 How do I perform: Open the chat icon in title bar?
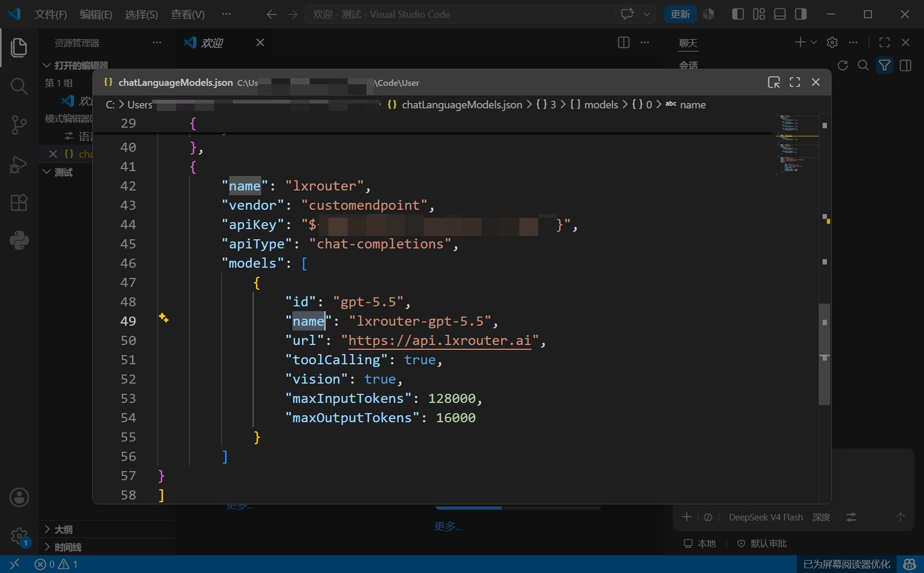627,14
